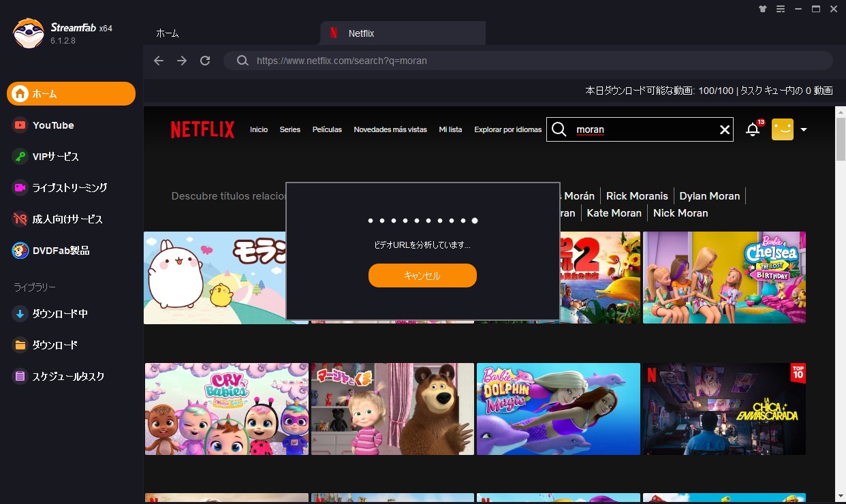Image resolution: width=846 pixels, height=504 pixels.
Task: Open Netflix Series link
Action: pyautogui.click(x=290, y=129)
